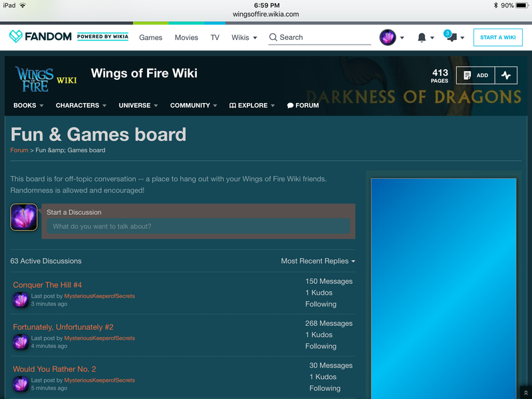Image resolution: width=532 pixels, height=399 pixels.
Task: Click the Fandom heart logo
Action: pyautogui.click(x=16, y=37)
